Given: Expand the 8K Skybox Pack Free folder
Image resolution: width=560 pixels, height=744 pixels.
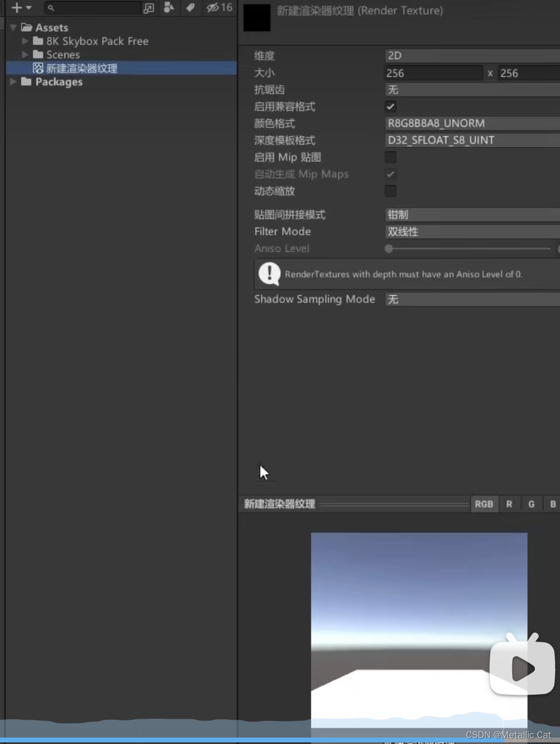Looking at the screenshot, I should 25,41.
